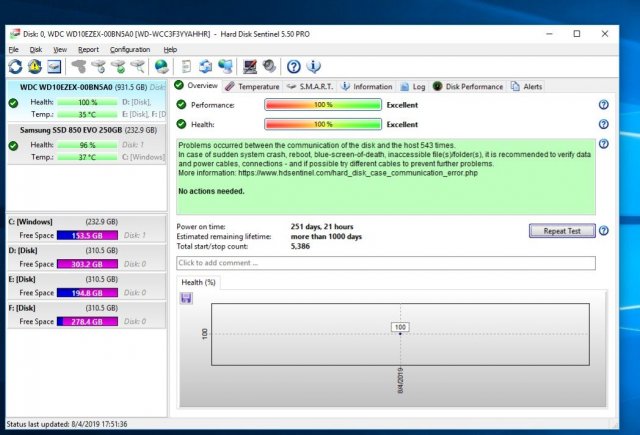The image size is (640, 435).
Task: Click the disk with magnifier icon
Action: tap(138, 66)
